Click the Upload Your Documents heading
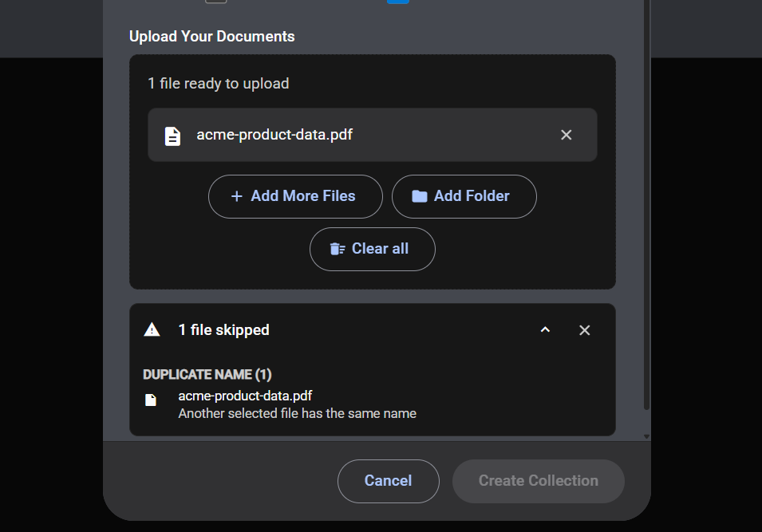The height and width of the screenshot is (532, 762). (x=212, y=37)
